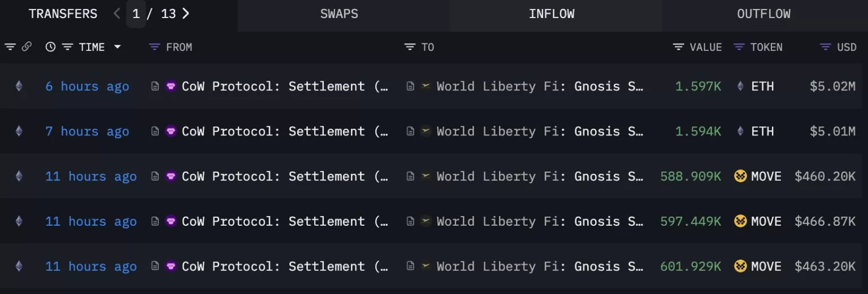Click the CoW Protocol logo in first row

pyautogui.click(x=171, y=86)
